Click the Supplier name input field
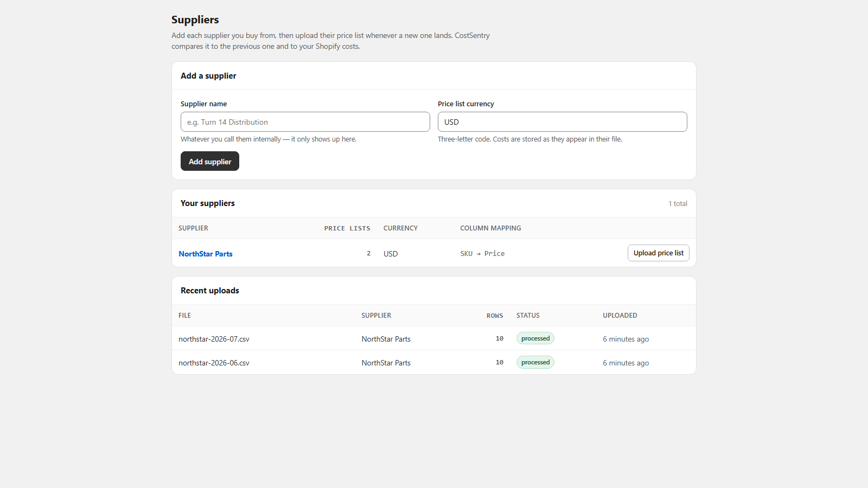This screenshot has width=868, height=488. [305, 122]
